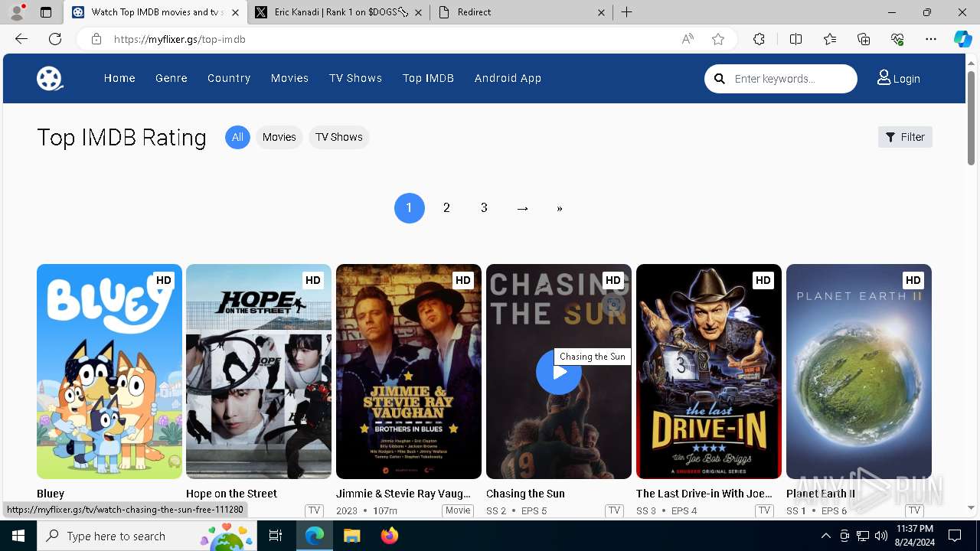Image resolution: width=980 pixels, height=551 pixels.
Task: Jump to last page double arrow
Action: tap(560, 208)
